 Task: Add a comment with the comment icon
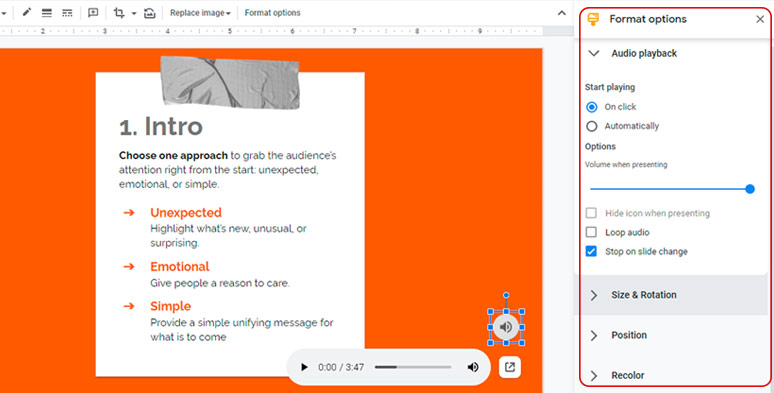coord(93,13)
